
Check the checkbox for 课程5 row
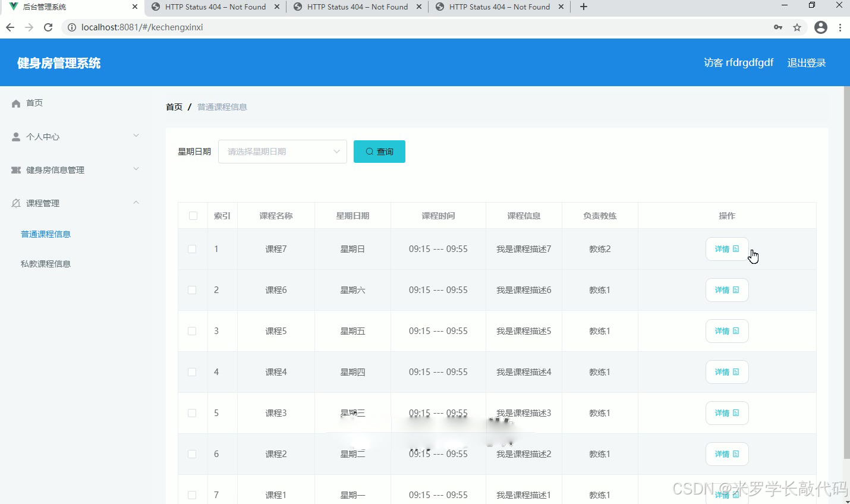pyautogui.click(x=193, y=331)
